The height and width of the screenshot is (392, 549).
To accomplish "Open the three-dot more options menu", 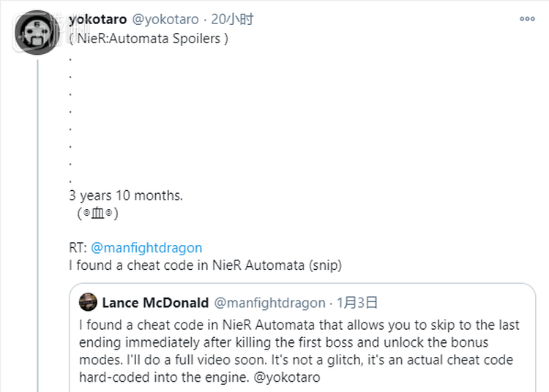I will click(x=529, y=20).
